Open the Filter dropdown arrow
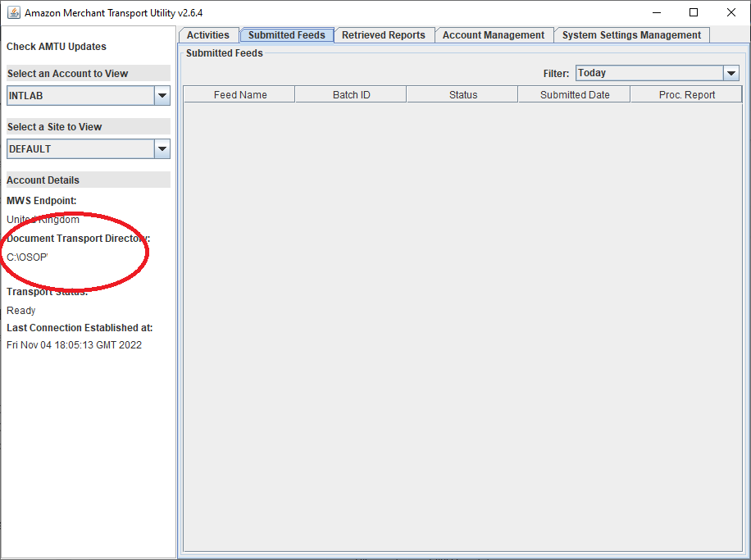Image resolution: width=751 pixels, height=560 pixels. [x=731, y=73]
